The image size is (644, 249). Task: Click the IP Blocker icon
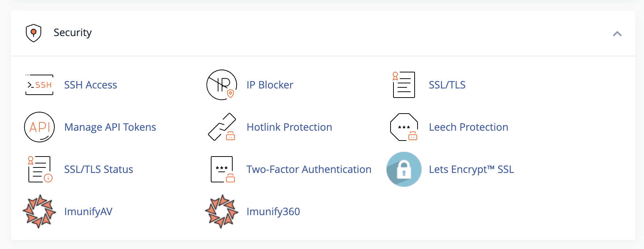(x=222, y=85)
